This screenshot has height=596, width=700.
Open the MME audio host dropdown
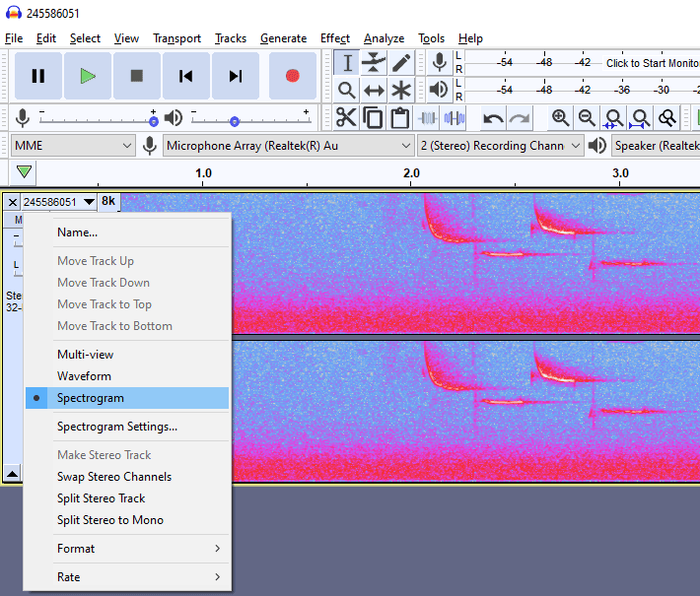(x=73, y=146)
